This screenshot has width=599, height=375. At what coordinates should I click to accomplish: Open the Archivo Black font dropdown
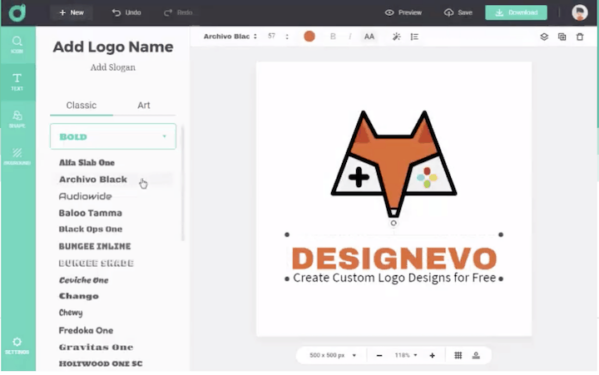click(x=230, y=36)
